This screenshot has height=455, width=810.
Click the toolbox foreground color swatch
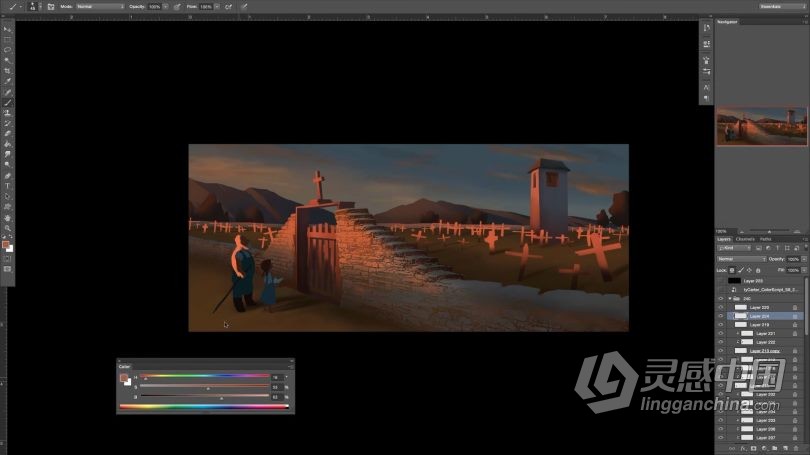[5, 245]
